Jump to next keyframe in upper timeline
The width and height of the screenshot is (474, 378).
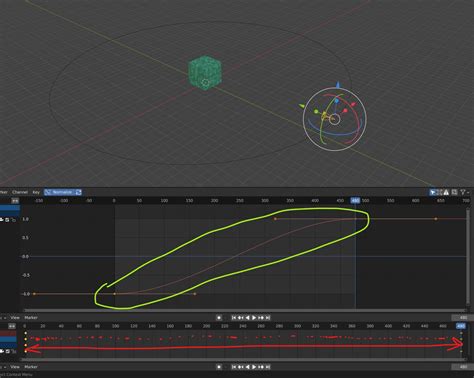[x=261, y=318]
